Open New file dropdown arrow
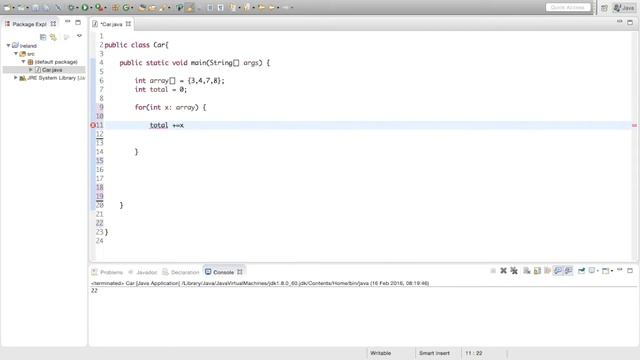 13,8
